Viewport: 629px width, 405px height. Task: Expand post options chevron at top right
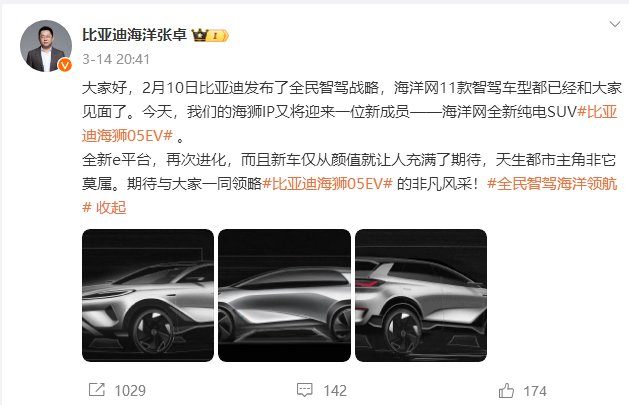click(615, 24)
